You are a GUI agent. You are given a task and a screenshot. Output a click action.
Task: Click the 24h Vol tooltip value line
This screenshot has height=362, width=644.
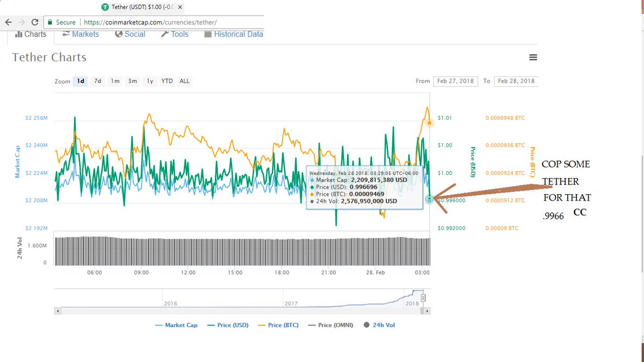tap(354, 201)
